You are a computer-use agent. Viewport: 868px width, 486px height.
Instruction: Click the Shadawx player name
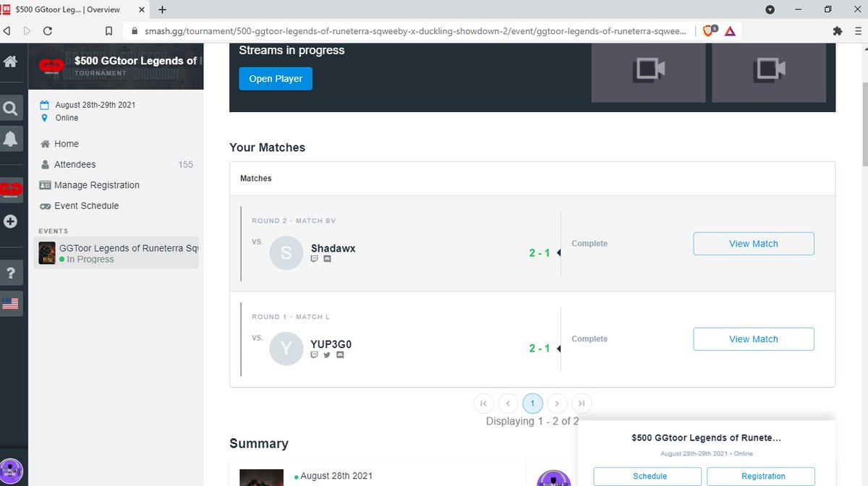333,248
